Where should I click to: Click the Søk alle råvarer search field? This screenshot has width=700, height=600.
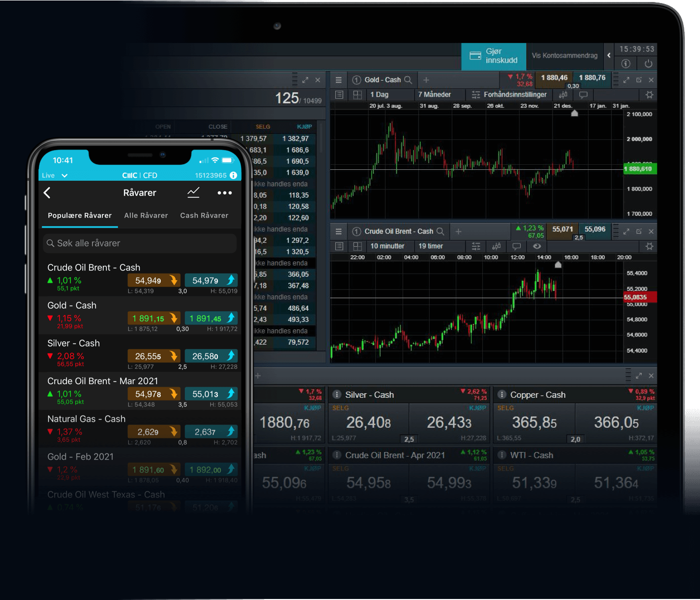click(140, 243)
